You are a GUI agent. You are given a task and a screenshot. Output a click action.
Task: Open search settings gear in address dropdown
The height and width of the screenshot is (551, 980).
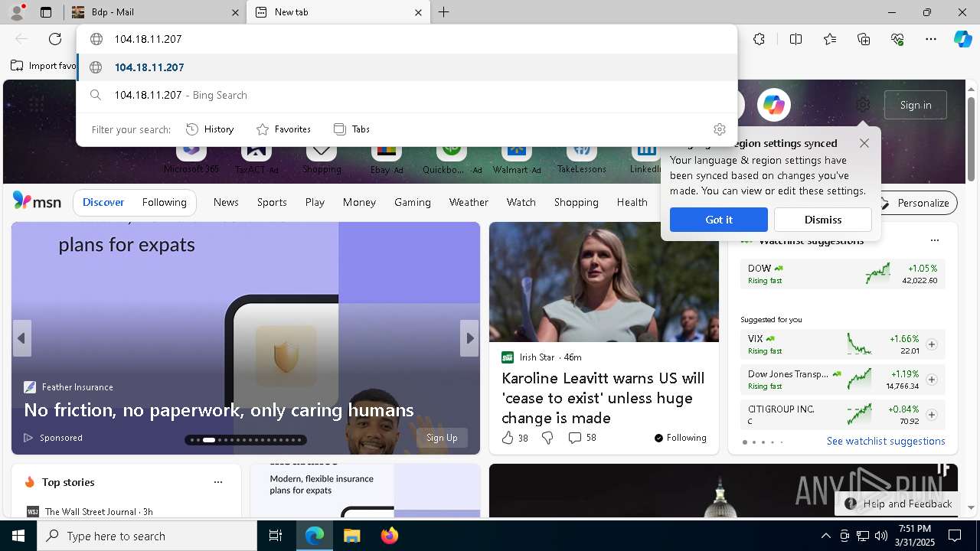719,129
